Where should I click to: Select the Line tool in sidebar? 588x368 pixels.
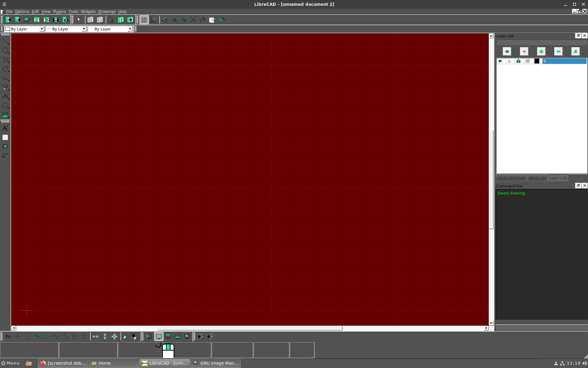coord(6,41)
